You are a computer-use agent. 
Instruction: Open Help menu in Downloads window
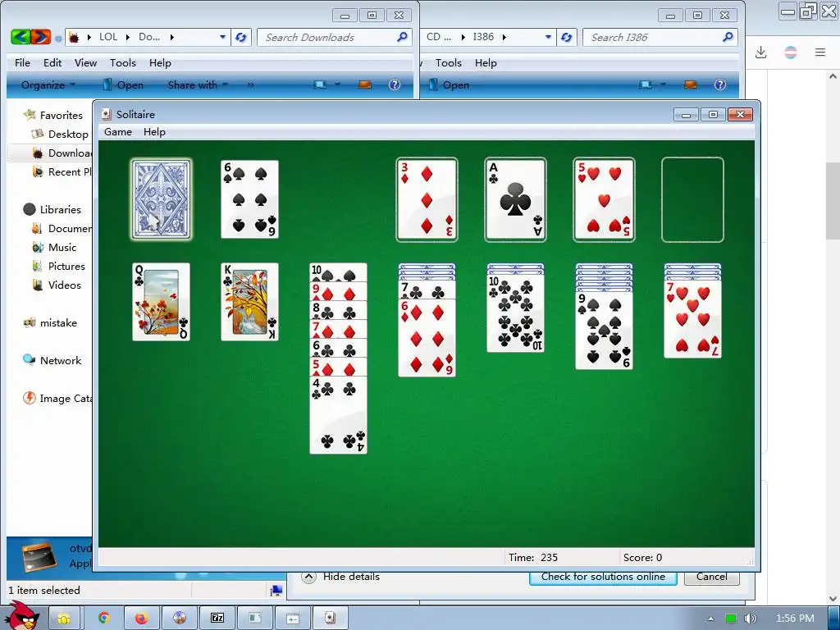pos(160,62)
